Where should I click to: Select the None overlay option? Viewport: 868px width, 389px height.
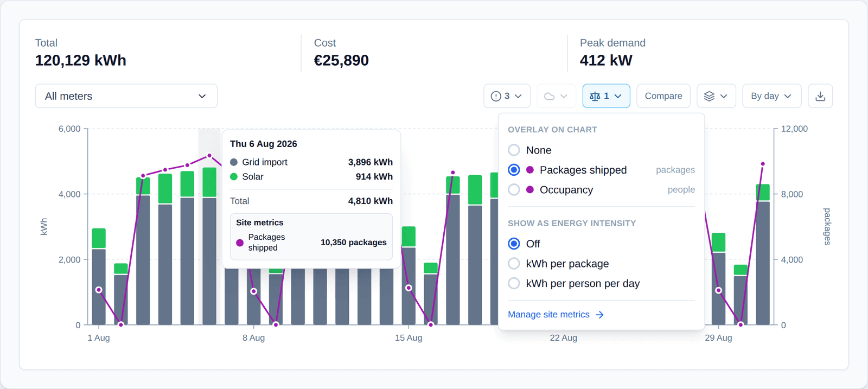click(x=514, y=150)
